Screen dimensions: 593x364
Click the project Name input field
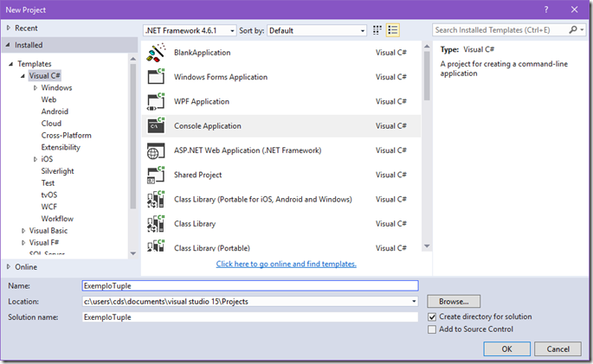click(250, 286)
